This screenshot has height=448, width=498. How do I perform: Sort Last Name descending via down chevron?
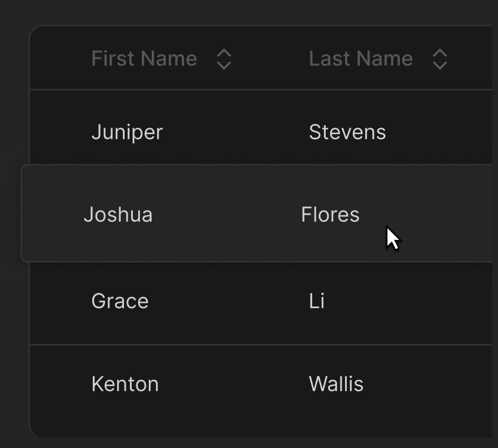[x=440, y=65]
